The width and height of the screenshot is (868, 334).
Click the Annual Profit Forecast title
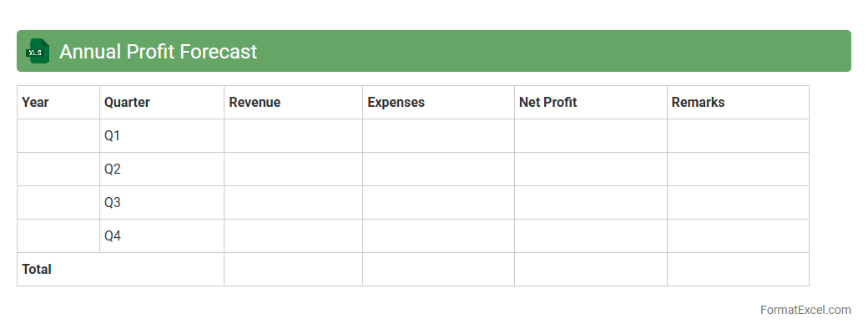click(x=158, y=52)
